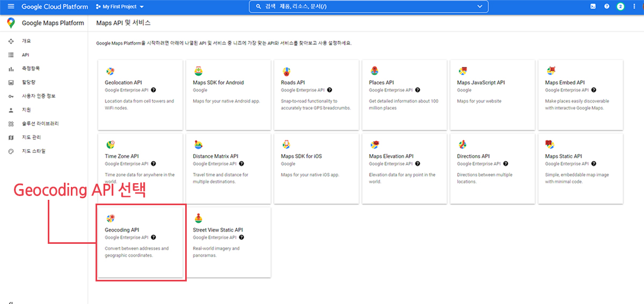Click the Directions API card icon
644x304 pixels.
[462, 144]
